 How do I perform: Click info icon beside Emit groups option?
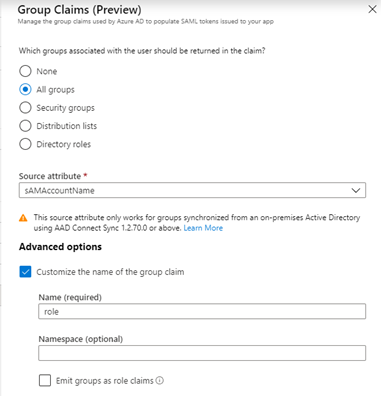click(x=160, y=380)
